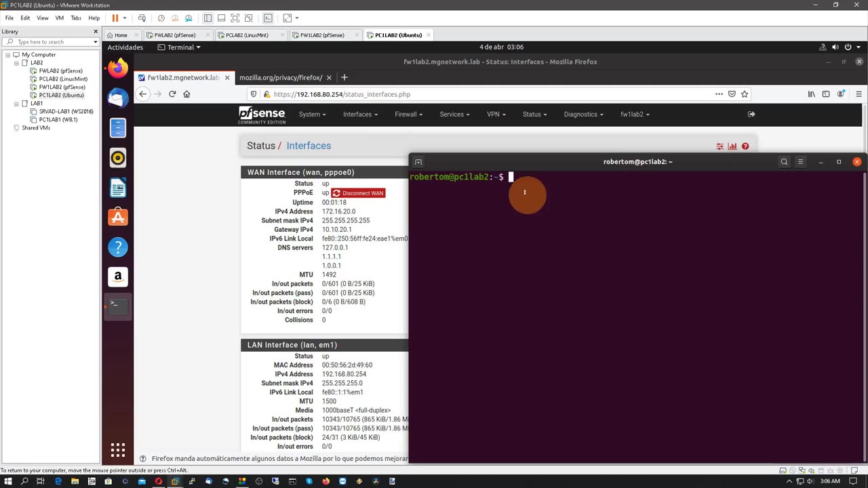The image size is (868, 488).
Task: Collapse the LAB2 folder in library
Action: pos(16,63)
